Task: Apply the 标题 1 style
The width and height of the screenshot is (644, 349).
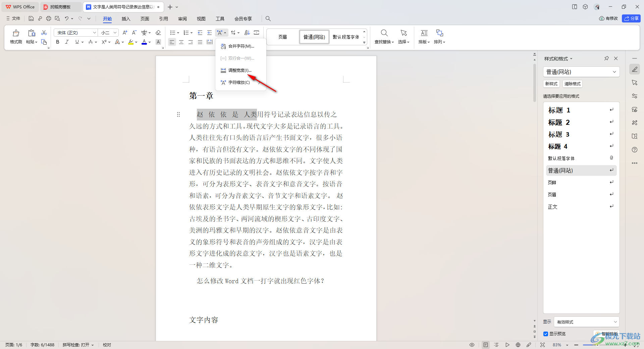Action: pyautogui.click(x=581, y=110)
